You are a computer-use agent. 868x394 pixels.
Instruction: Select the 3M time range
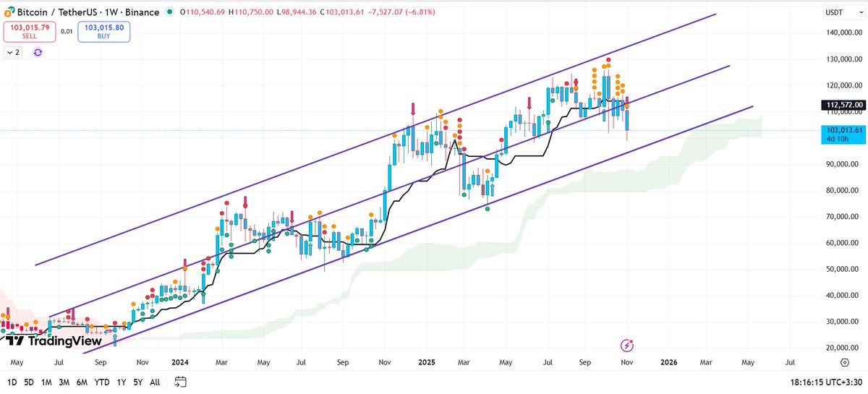point(64,382)
